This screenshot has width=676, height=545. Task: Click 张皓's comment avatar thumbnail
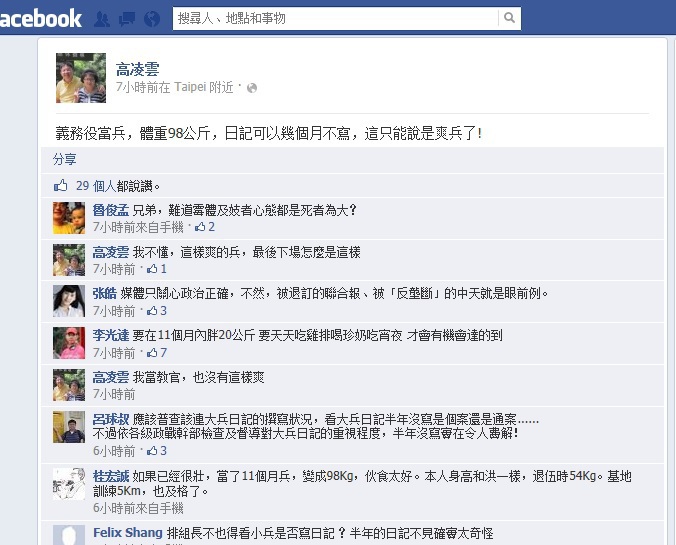click(x=69, y=301)
